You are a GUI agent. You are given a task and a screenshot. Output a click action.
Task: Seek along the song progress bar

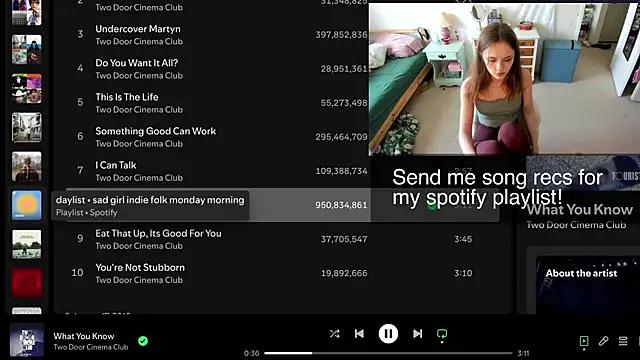click(x=388, y=353)
